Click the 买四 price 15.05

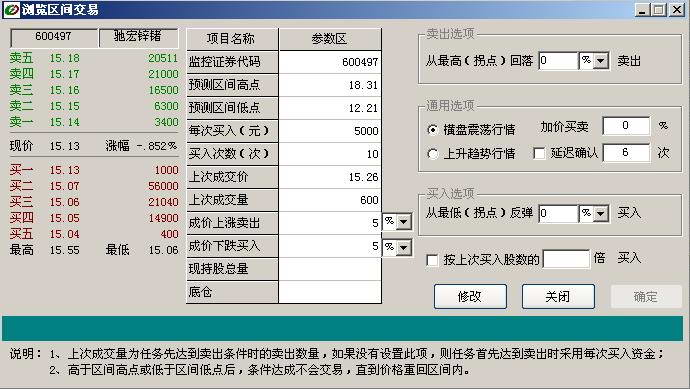pyautogui.click(x=65, y=218)
